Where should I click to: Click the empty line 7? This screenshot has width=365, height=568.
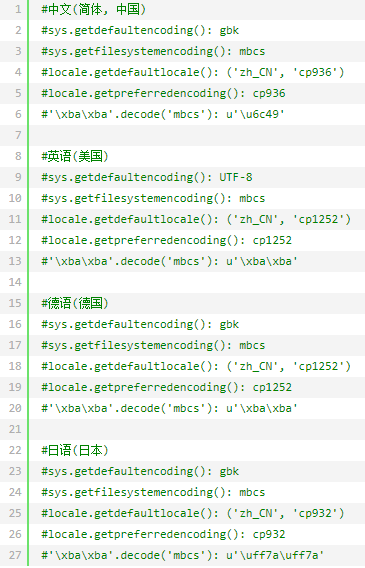197,135
